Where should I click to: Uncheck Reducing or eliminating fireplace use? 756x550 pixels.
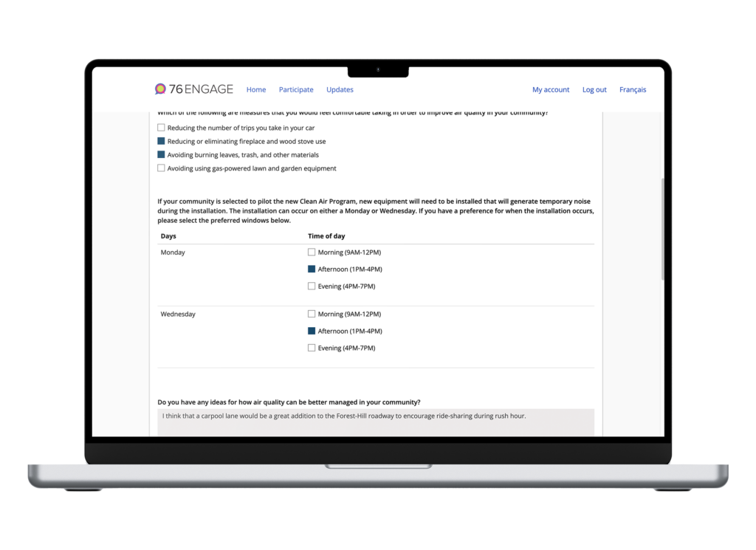162,141
